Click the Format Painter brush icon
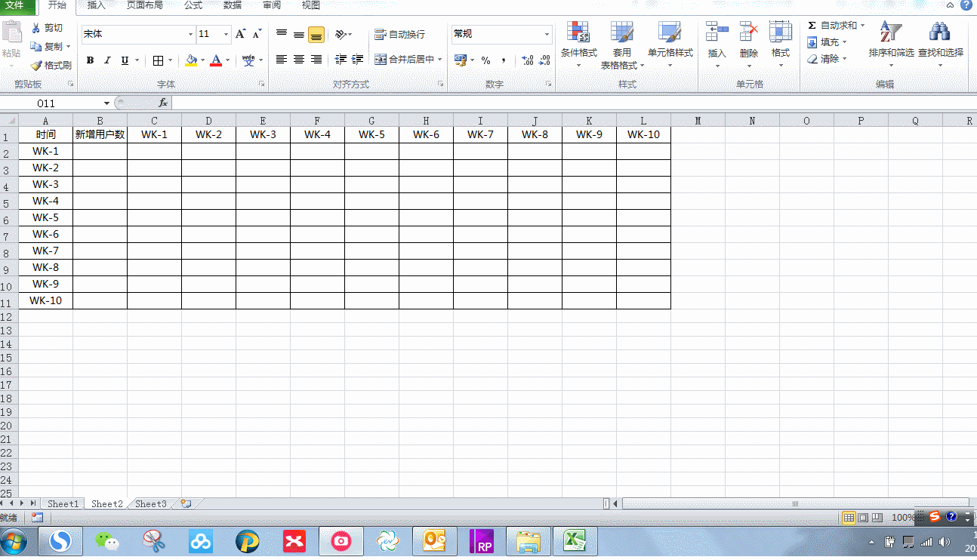The height and width of the screenshot is (560, 977). [x=36, y=66]
